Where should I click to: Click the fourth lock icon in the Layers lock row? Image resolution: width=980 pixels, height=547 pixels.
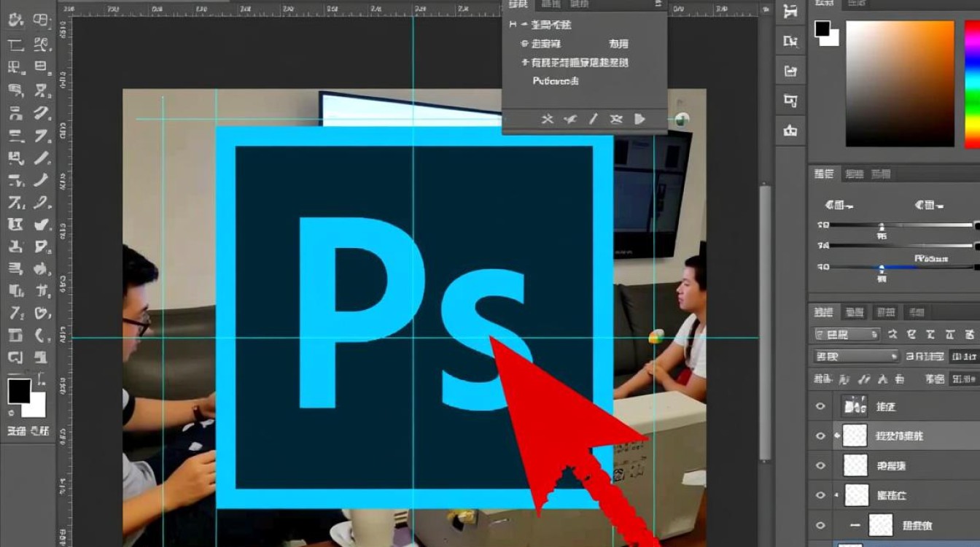pyautogui.click(x=901, y=379)
